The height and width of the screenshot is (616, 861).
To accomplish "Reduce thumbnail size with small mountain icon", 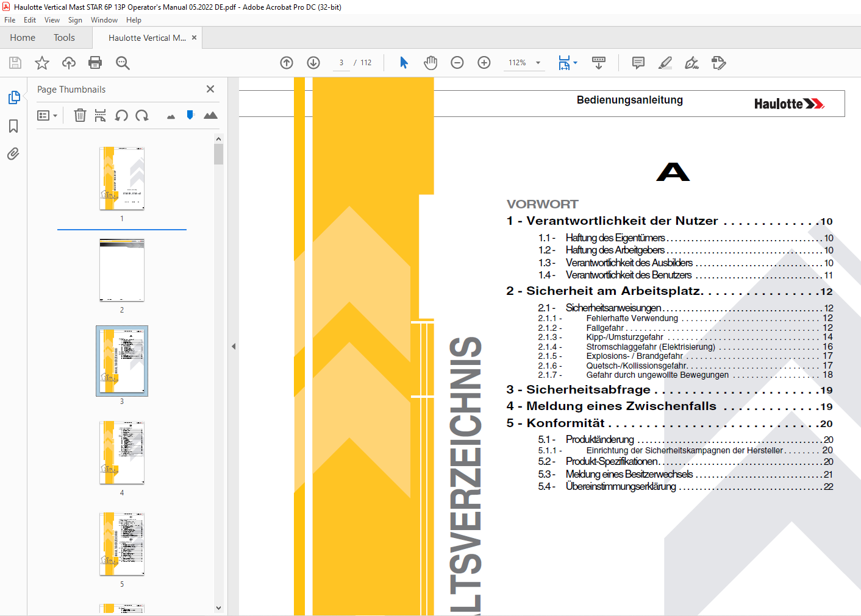I will point(171,116).
